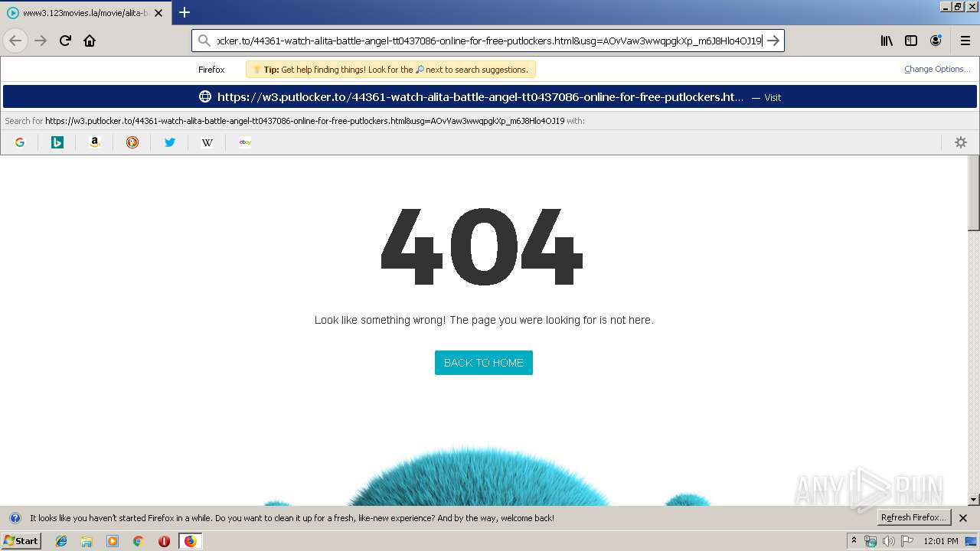Click the go arrow in the address bar

(x=773, y=41)
